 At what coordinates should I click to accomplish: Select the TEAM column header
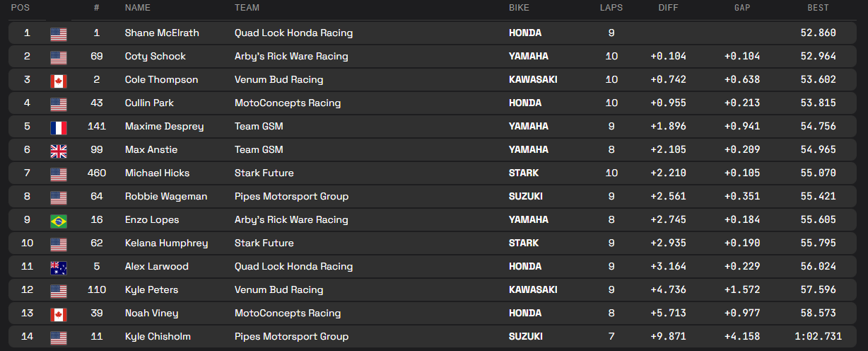pos(247,8)
